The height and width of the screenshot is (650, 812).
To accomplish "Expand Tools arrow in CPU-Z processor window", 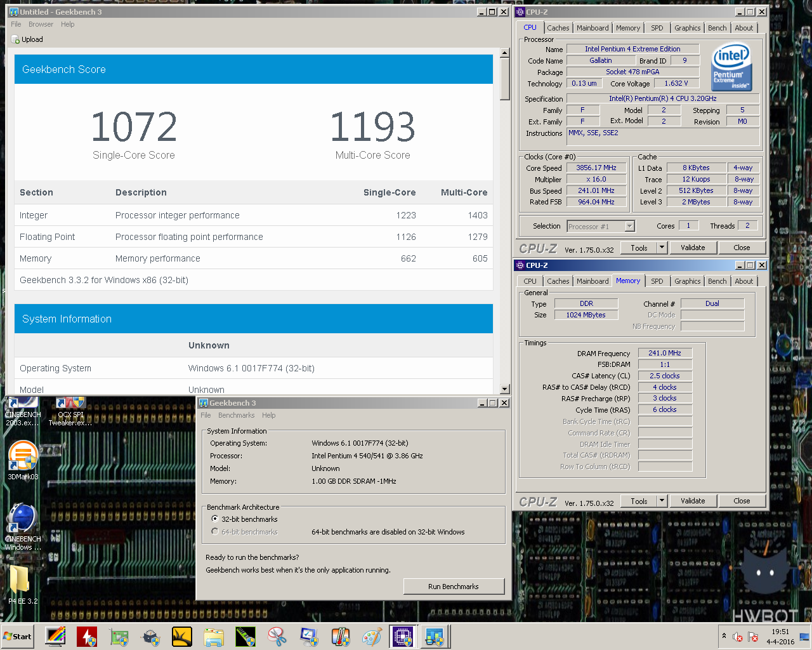I will tap(662, 248).
